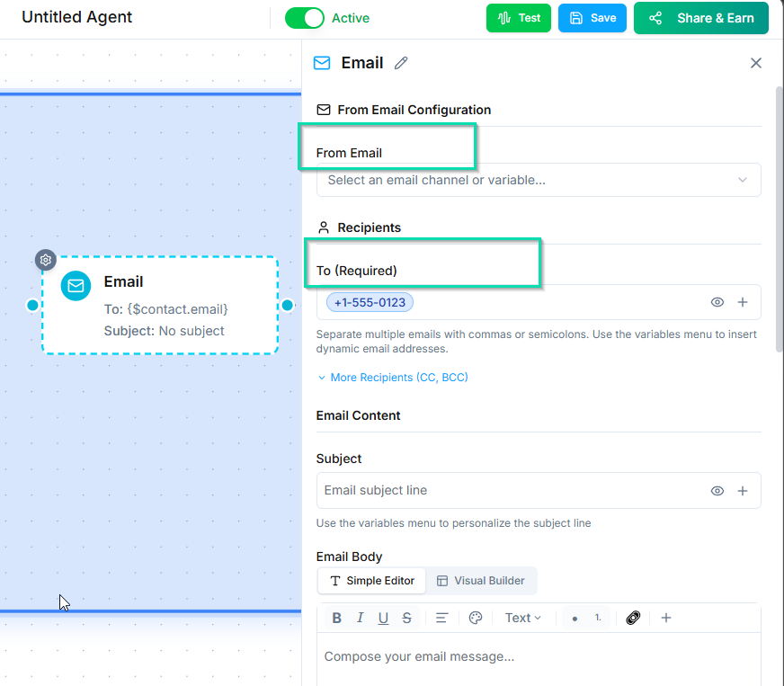The height and width of the screenshot is (686, 784).
Task: Open the color palette picker in toolbar
Action: [x=476, y=618]
